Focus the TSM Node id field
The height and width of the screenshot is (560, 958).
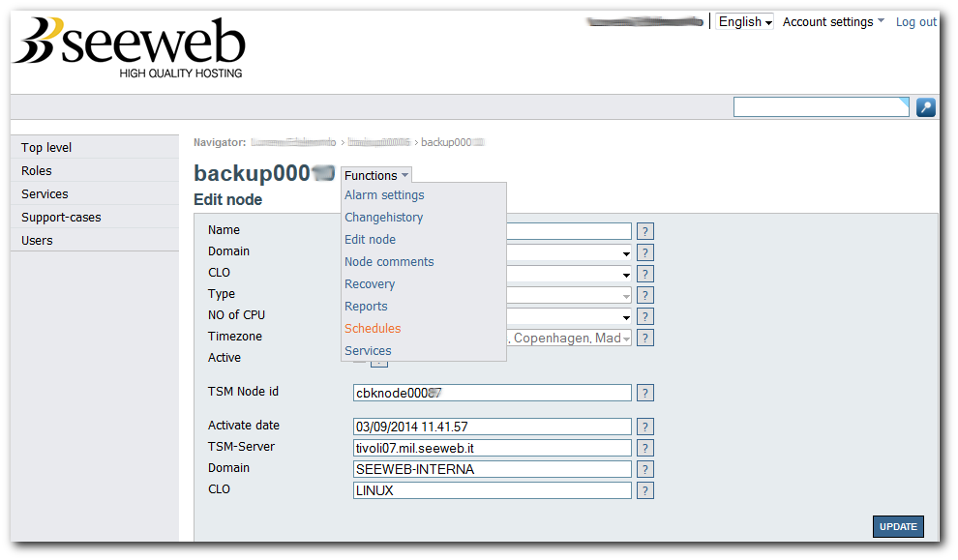pyautogui.click(x=493, y=394)
